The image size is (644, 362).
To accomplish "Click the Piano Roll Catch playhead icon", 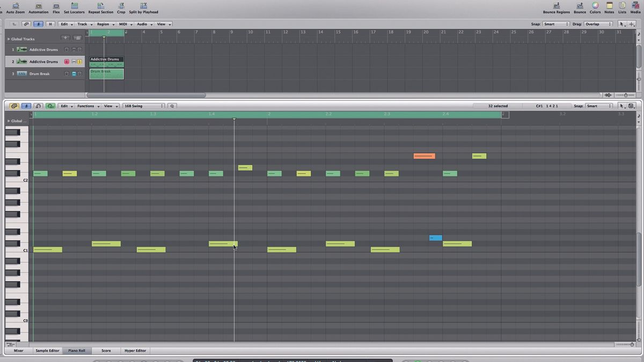I will 26,106.
